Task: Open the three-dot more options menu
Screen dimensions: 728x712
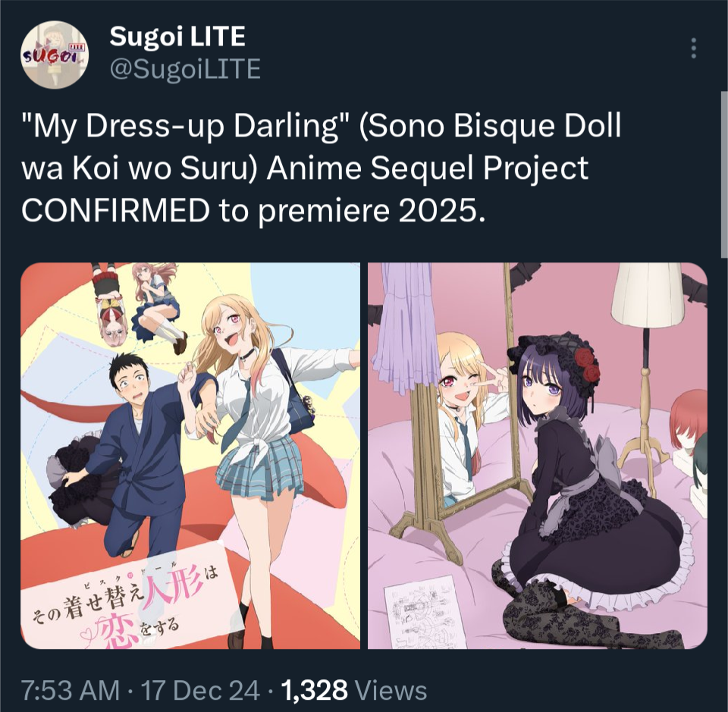Action: click(x=694, y=49)
